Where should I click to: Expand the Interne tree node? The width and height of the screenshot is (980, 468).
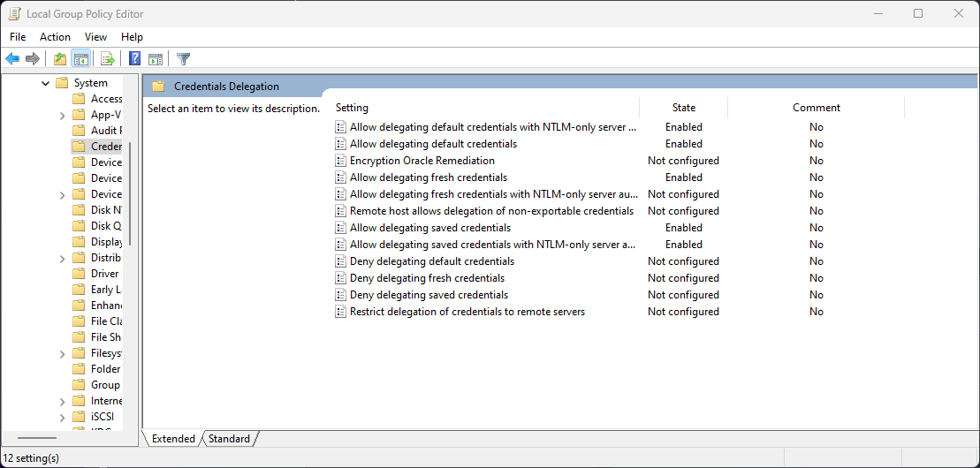(63, 401)
